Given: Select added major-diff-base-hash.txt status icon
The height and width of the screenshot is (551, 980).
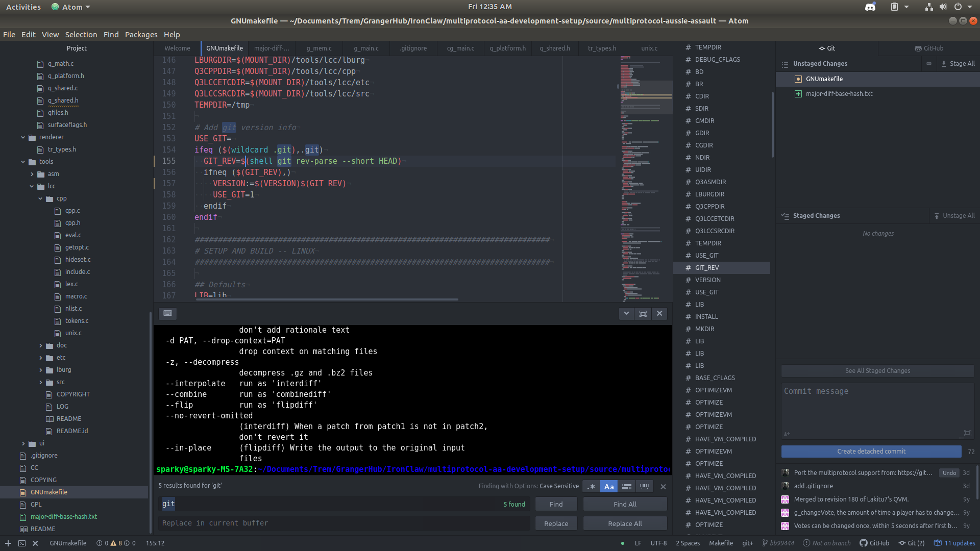Looking at the screenshot, I should 798,94.
